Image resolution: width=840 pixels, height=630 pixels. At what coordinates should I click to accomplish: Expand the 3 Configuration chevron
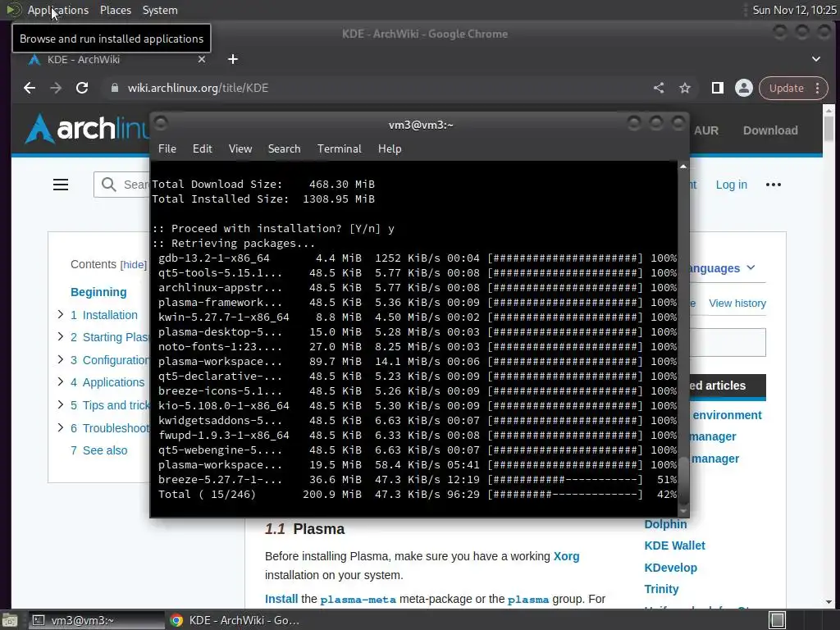click(61, 359)
